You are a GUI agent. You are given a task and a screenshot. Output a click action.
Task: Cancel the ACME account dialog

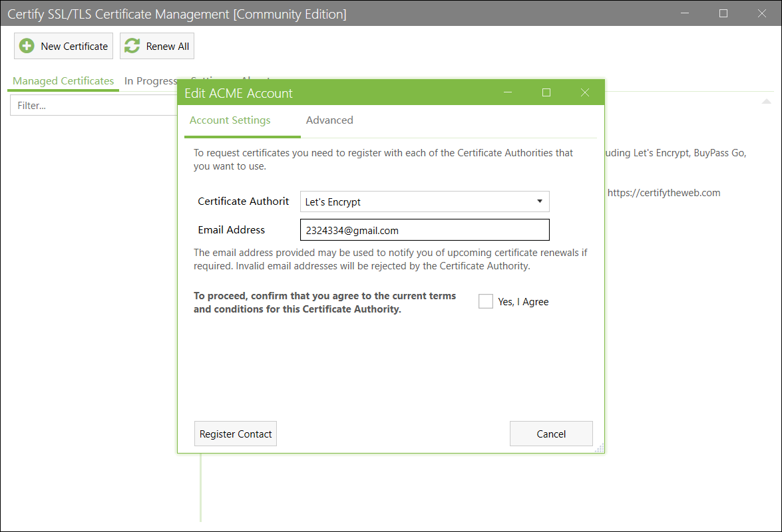pyautogui.click(x=551, y=434)
